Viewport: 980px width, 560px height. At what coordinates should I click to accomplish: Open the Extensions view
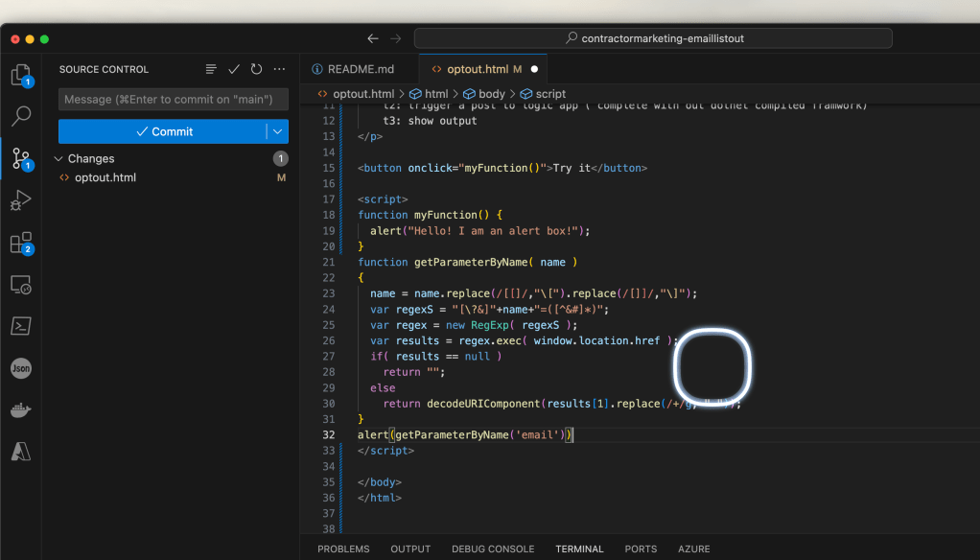click(21, 243)
